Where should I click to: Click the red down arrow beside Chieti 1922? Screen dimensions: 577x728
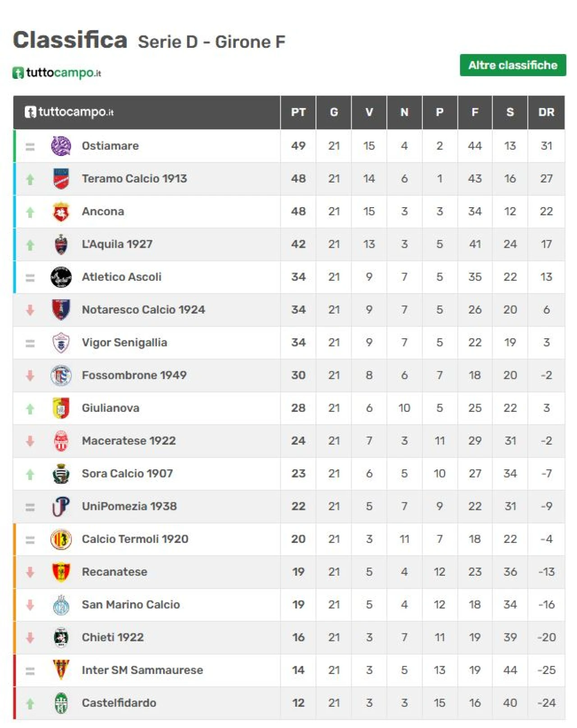(x=30, y=638)
